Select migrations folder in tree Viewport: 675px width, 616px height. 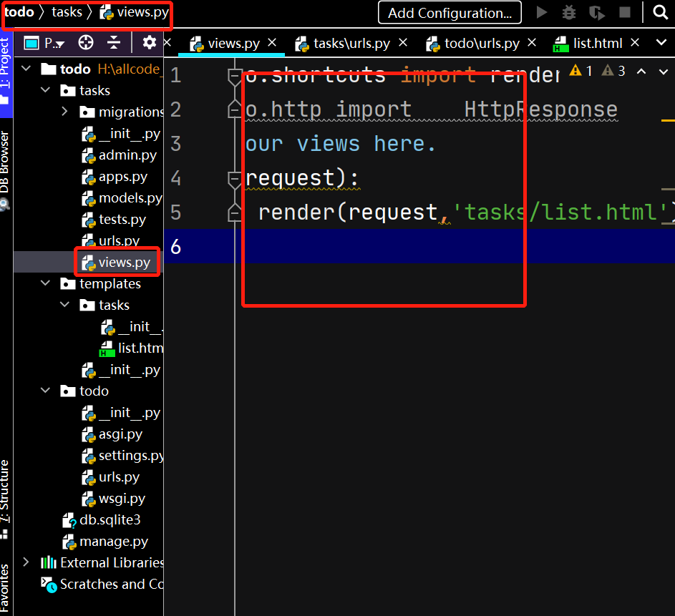(x=122, y=112)
